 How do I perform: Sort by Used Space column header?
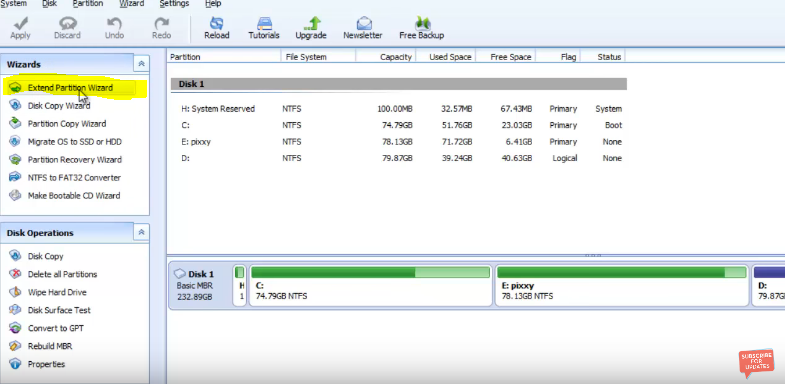click(x=446, y=57)
